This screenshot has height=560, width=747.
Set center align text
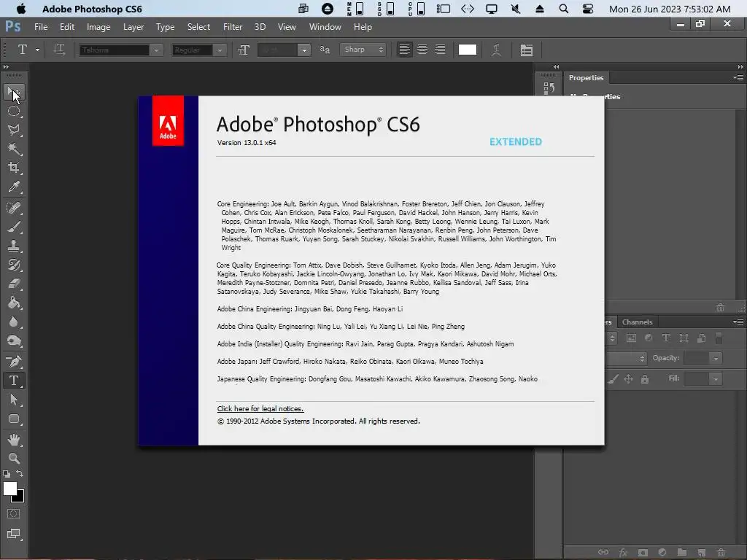click(422, 50)
